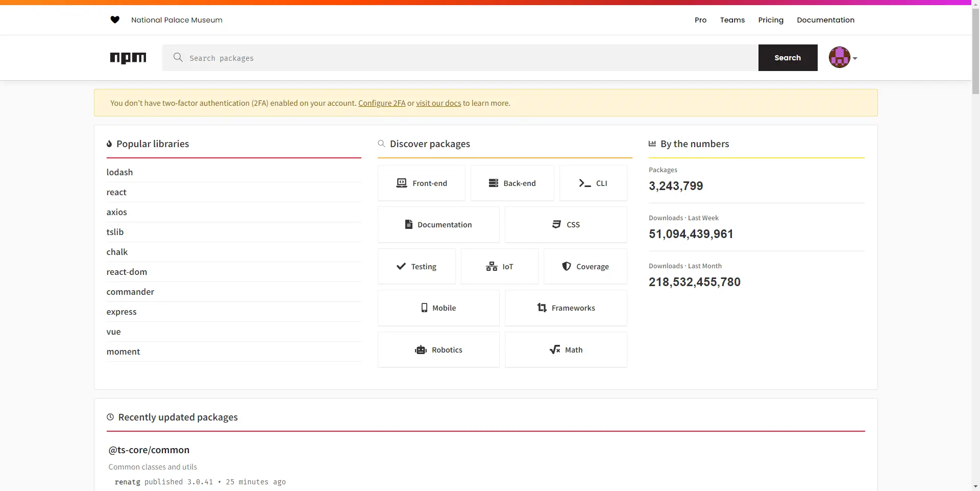This screenshot has height=491, width=980.
Task: Open the express library
Action: coord(121,312)
